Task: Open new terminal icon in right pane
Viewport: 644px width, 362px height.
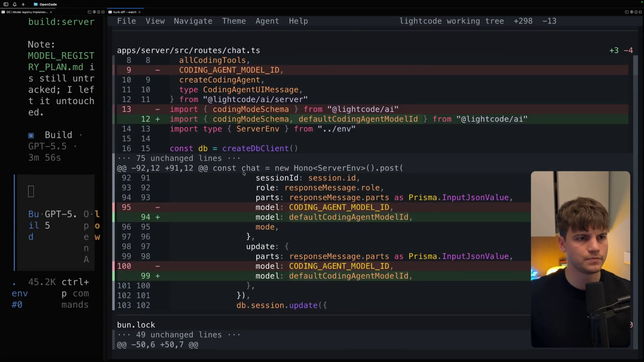Action: pos(627,12)
